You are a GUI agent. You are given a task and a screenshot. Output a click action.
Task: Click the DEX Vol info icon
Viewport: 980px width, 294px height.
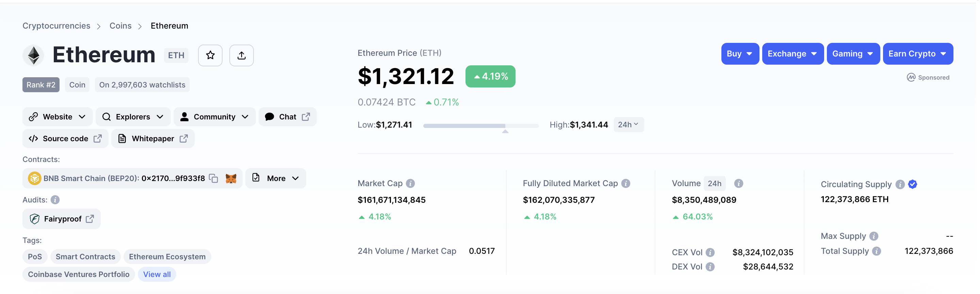(710, 267)
